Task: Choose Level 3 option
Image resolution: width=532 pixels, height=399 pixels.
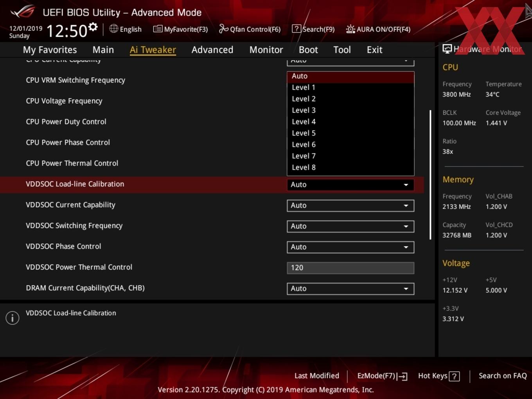Action: (x=350, y=110)
